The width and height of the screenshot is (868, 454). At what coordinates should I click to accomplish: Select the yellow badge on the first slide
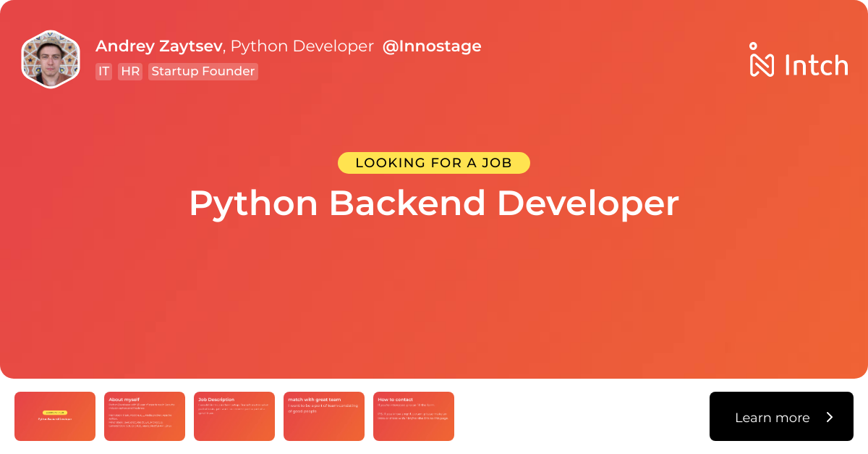(x=55, y=411)
